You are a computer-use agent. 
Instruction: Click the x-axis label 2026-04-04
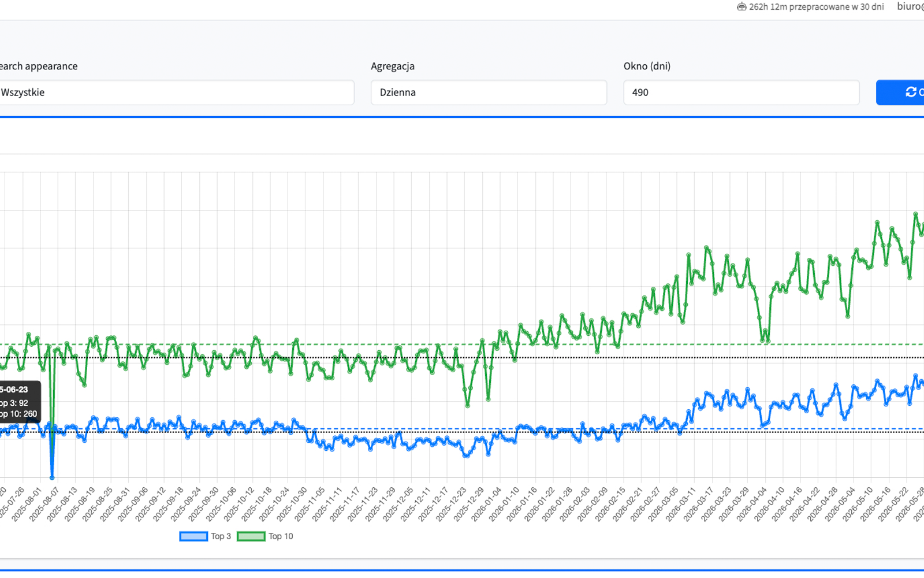pos(751,505)
